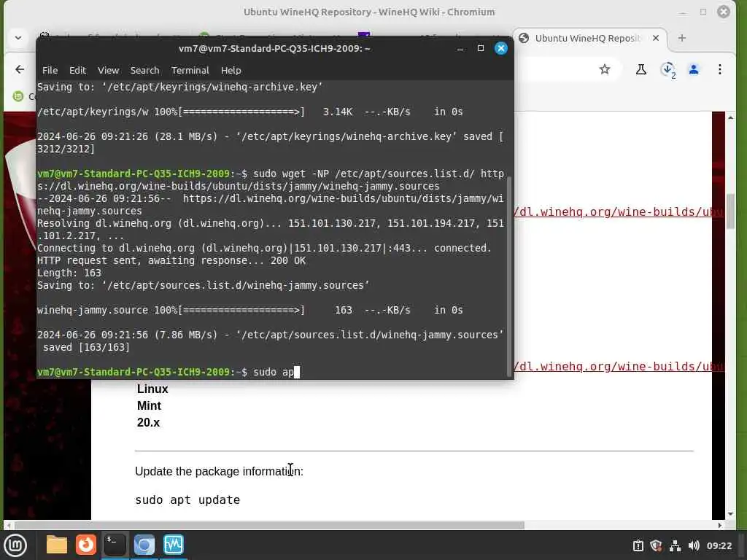Open the notifications tray icon

point(638,545)
